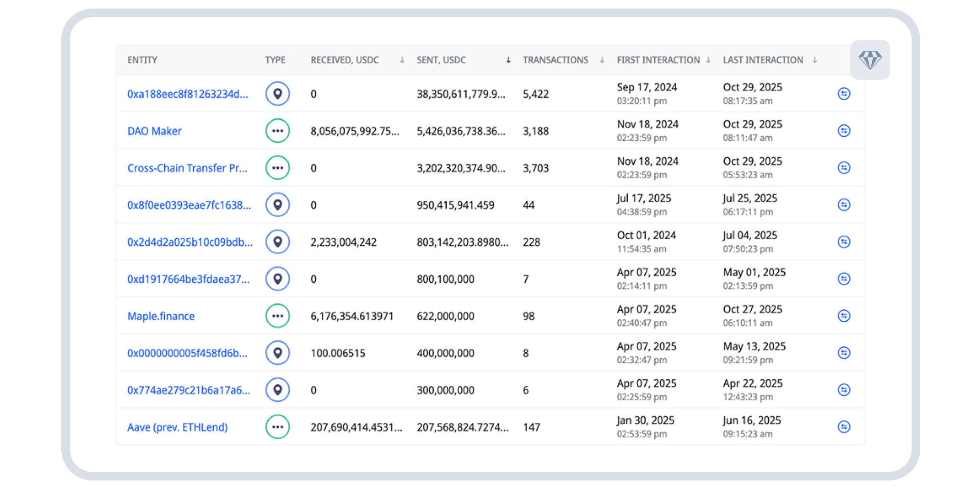This screenshot has height=489, width=980.
Task: Click the green type icon for Aave
Action: click(x=278, y=427)
